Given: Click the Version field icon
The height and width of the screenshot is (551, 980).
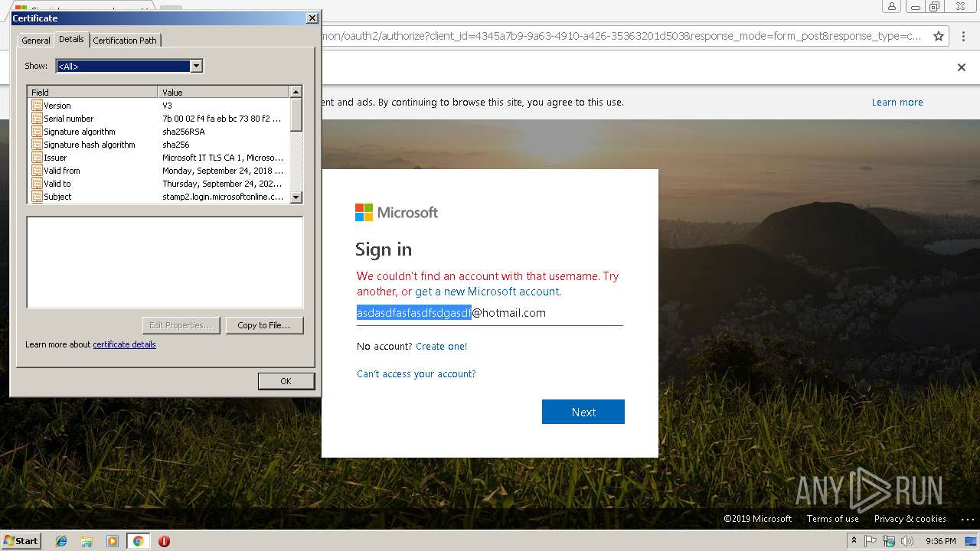Looking at the screenshot, I should (37, 106).
